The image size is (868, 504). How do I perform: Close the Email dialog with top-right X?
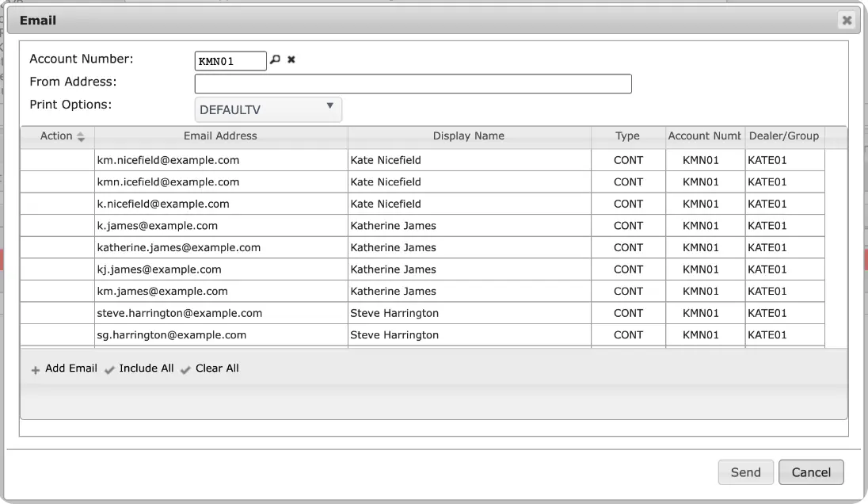pos(847,21)
